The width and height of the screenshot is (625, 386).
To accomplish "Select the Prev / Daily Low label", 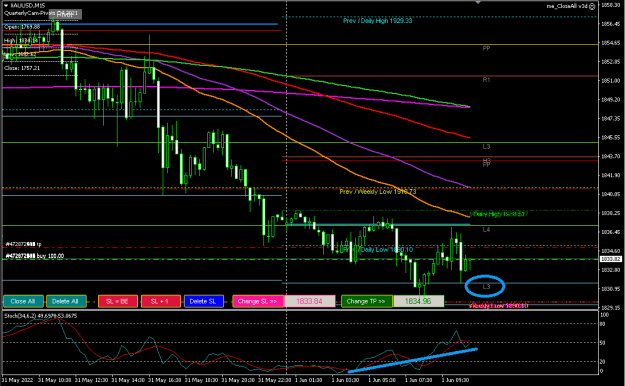I will point(378,250).
